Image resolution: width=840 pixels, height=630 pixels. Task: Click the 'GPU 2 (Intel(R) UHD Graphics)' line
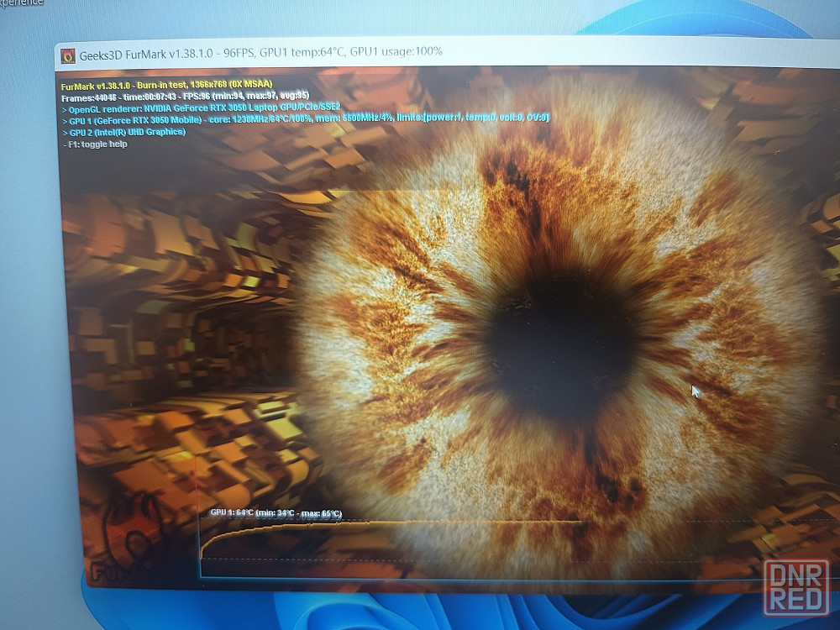[124, 132]
